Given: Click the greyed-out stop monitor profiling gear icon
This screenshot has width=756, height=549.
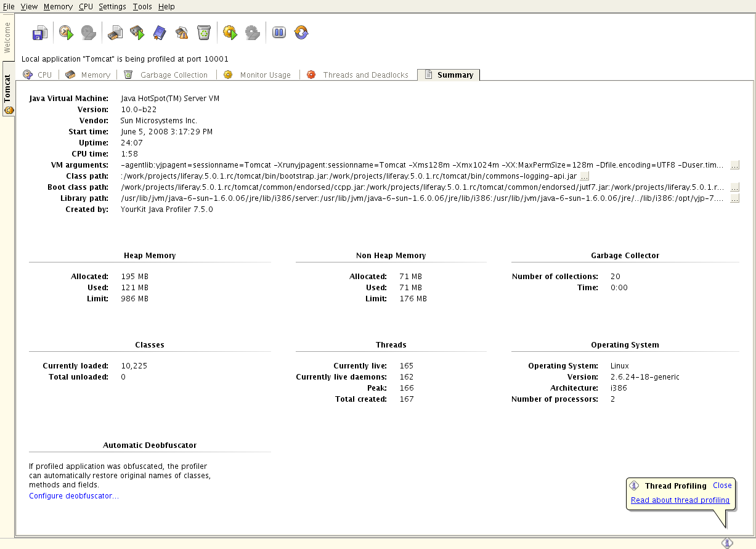Looking at the screenshot, I should [x=253, y=33].
